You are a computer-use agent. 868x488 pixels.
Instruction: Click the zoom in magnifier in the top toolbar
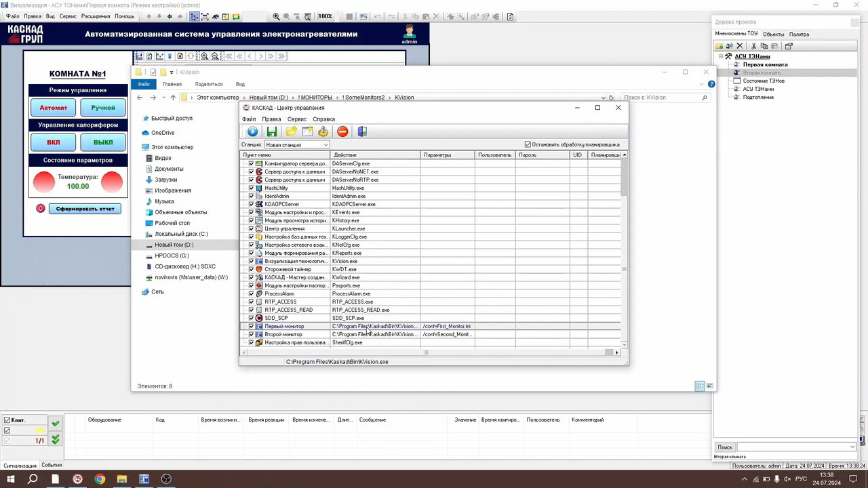[276, 16]
